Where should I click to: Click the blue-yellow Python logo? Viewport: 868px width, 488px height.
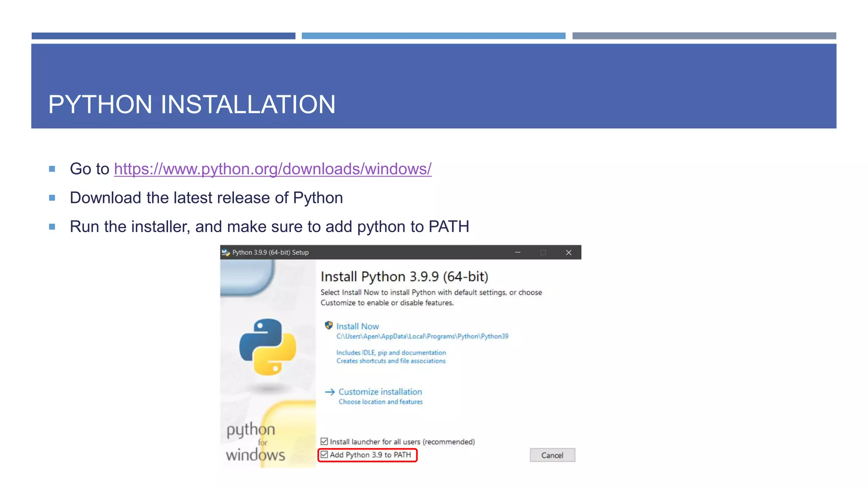pos(267,347)
